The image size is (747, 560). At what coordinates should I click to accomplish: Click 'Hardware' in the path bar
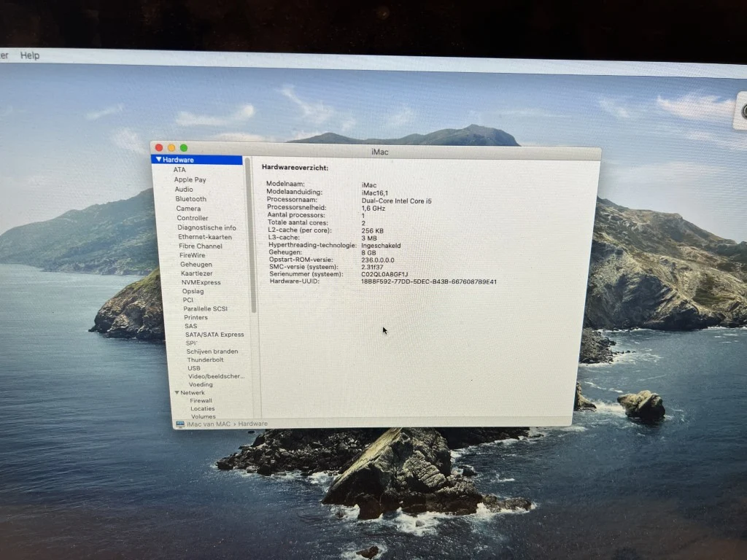252,424
